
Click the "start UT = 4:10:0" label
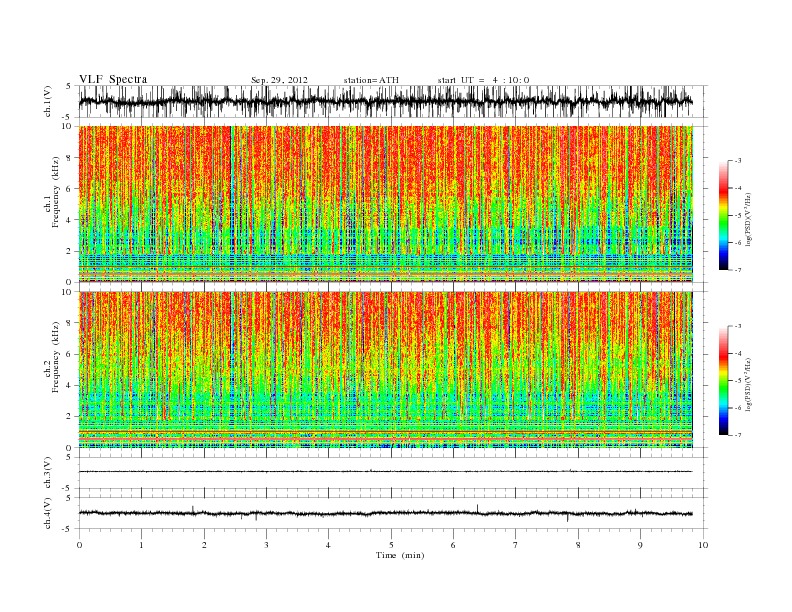tap(483, 80)
